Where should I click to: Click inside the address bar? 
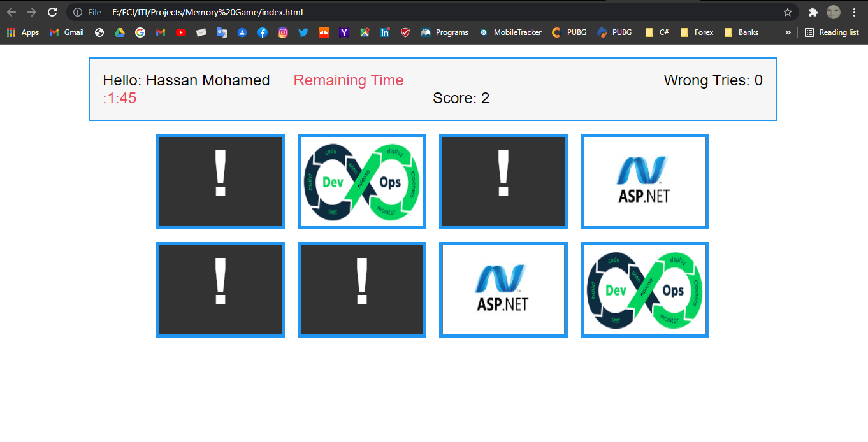(x=382, y=11)
